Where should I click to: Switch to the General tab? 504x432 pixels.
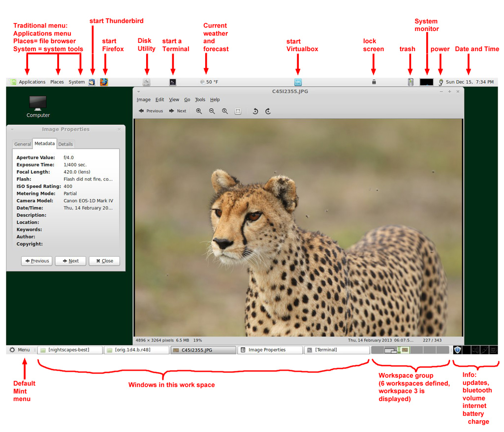coord(23,144)
